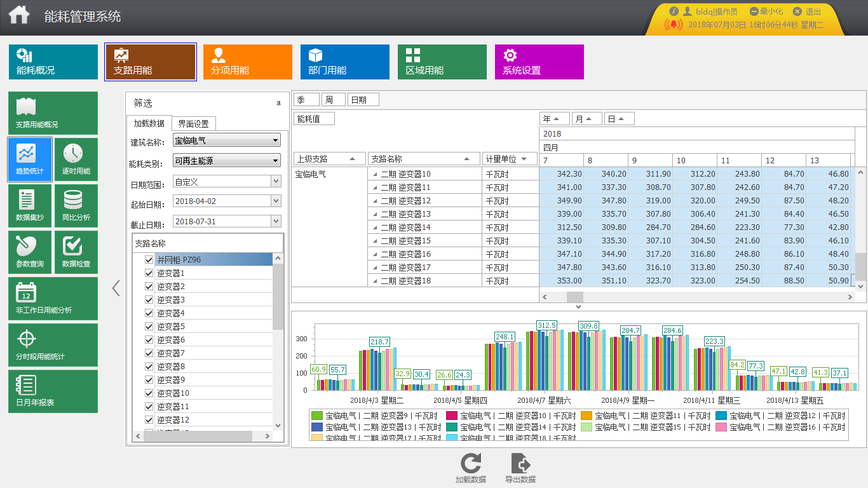
Task: Click the 周 field button
Action: pyautogui.click(x=334, y=100)
